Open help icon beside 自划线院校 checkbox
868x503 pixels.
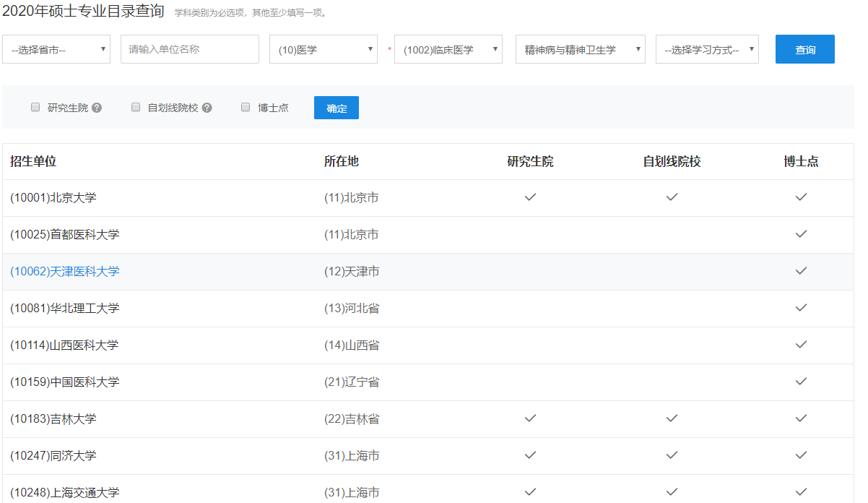click(207, 108)
